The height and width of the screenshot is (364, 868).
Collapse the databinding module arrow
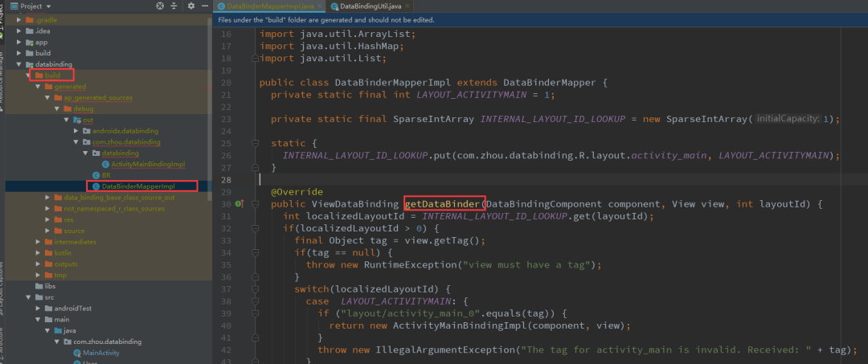point(19,64)
